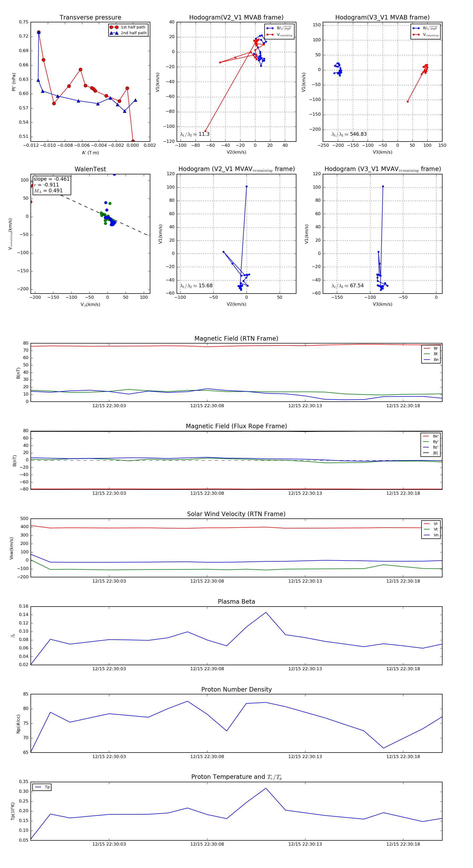Click the "Np(#/cc)" y-axis label
Image resolution: width=473 pixels, height=868 pixels.
tap(18, 724)
